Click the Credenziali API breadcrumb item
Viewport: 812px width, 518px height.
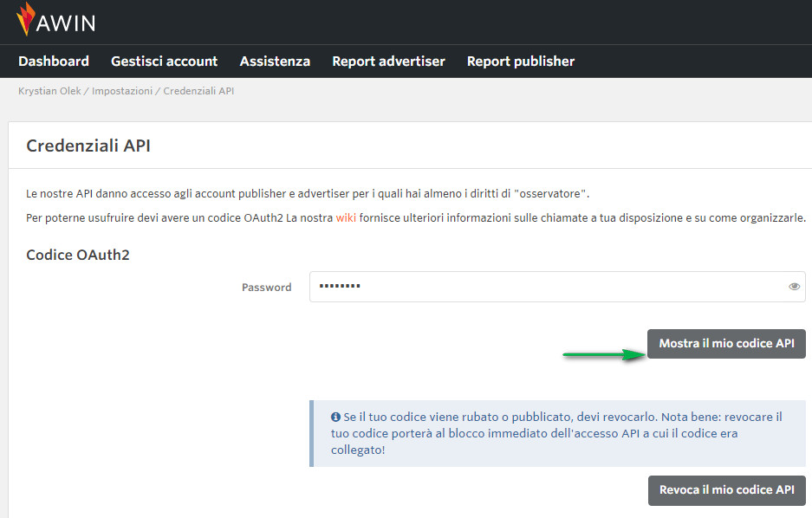point(198,91)
